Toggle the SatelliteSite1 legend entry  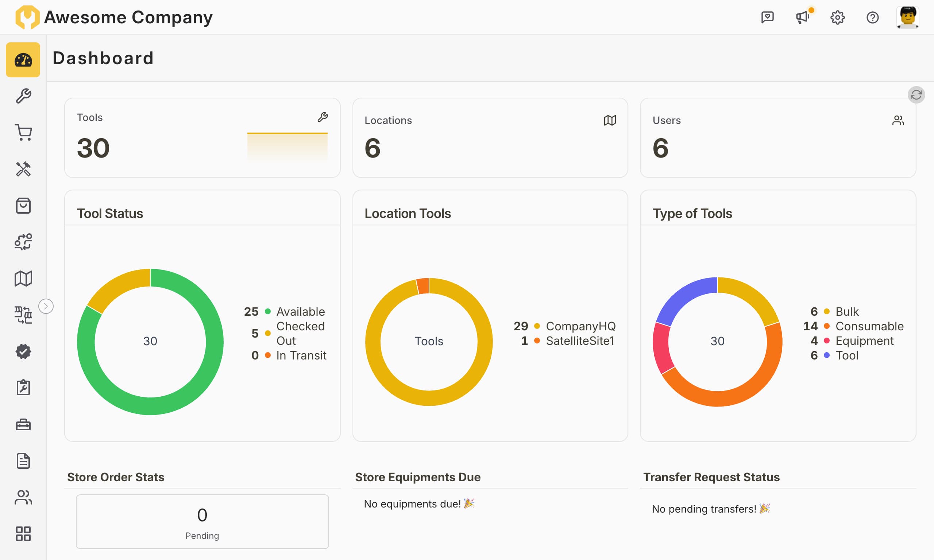579,341
